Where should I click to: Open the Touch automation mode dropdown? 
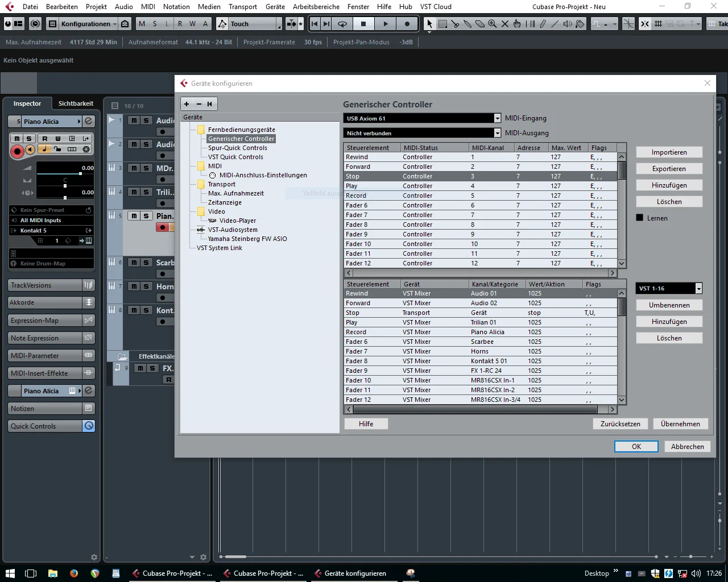[254, 24]
